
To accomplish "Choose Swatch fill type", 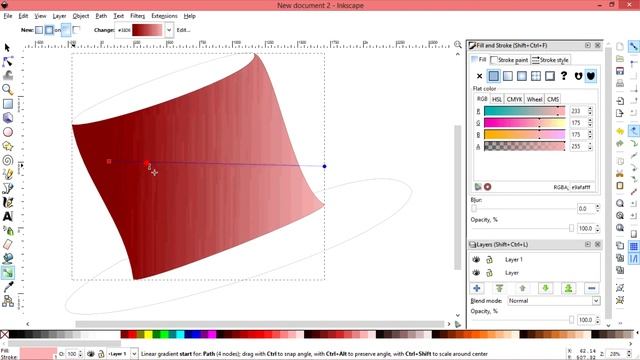I will point(550,76).
